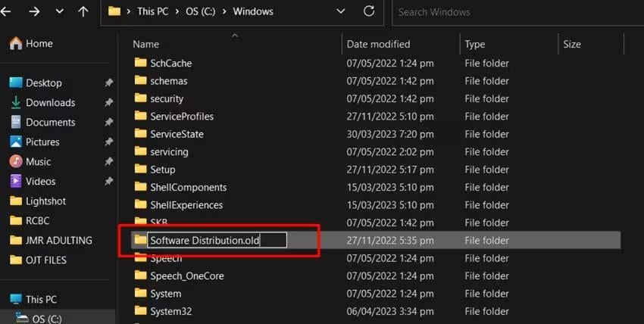Go forward with the right arrow button
The width and height of the screenshot is (644, 324).
tap(34, 11)
